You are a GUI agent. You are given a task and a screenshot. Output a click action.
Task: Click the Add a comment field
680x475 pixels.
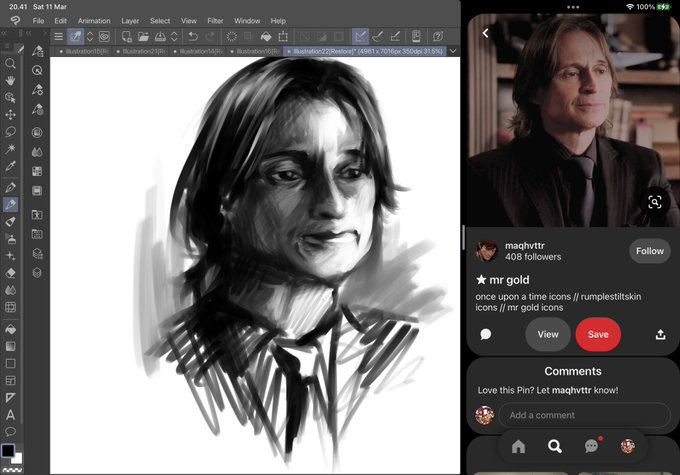tap(584, 415)
